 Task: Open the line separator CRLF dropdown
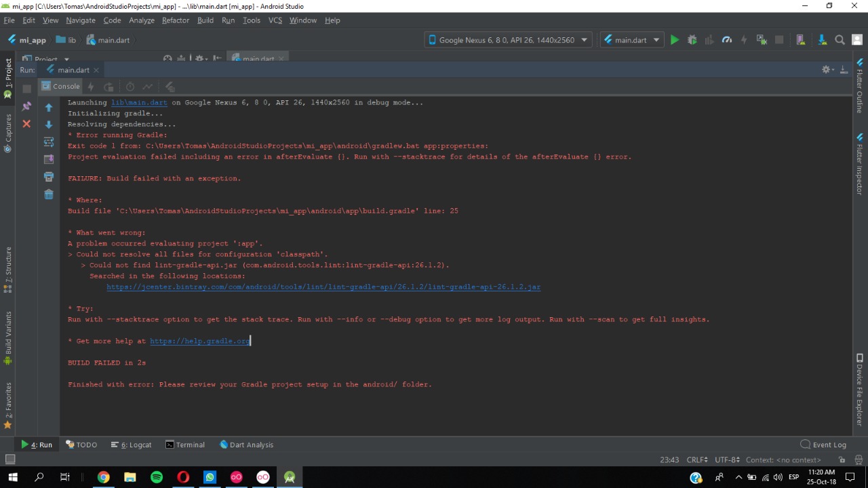click(697, 460)
